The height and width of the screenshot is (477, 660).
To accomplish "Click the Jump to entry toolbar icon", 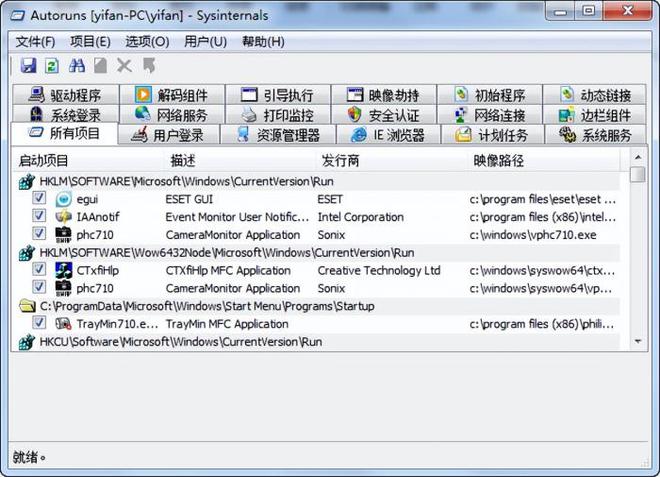I will (149, 66).
